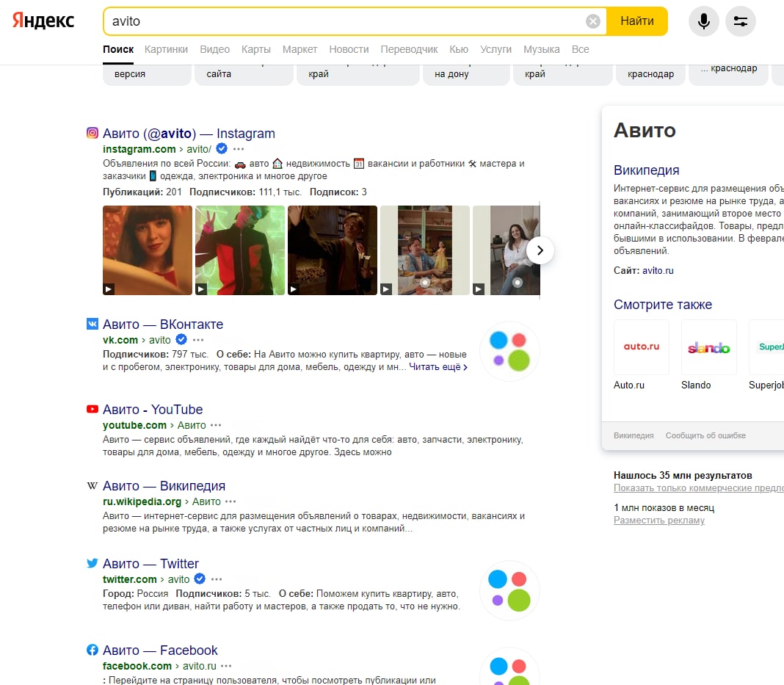Click the Найти search button

pos(637,21)
